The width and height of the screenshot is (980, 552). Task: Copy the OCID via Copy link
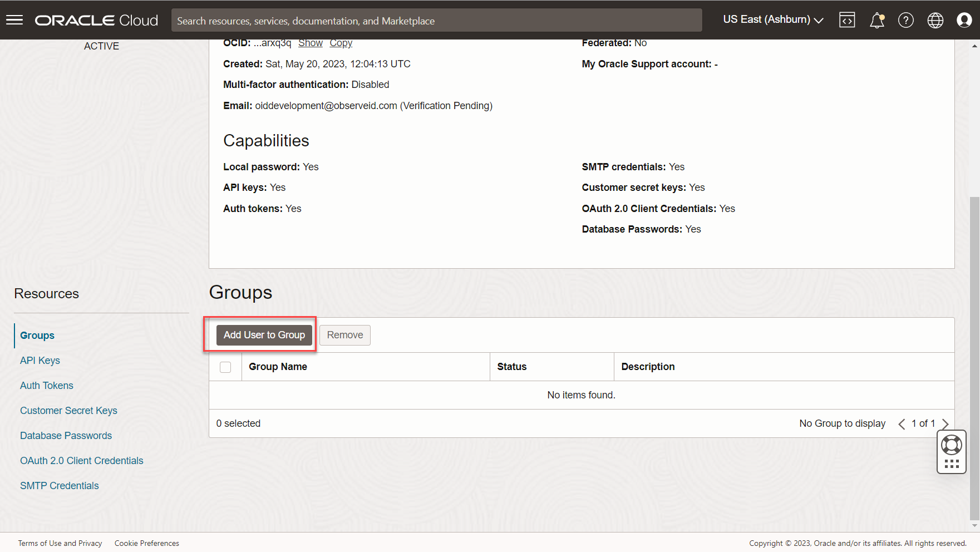click(341, 43)
